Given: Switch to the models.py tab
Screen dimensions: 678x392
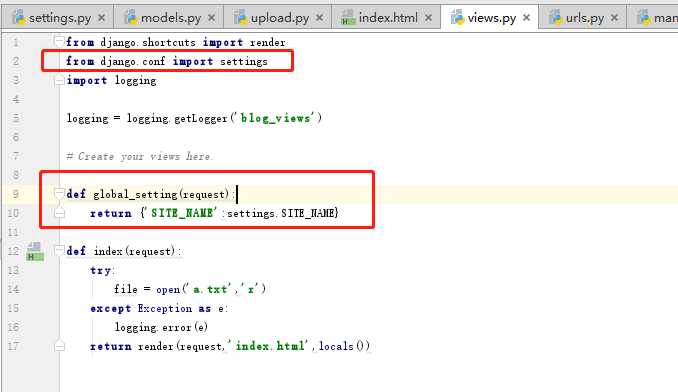Looking at the screenshot, I should tap(169, 18).
